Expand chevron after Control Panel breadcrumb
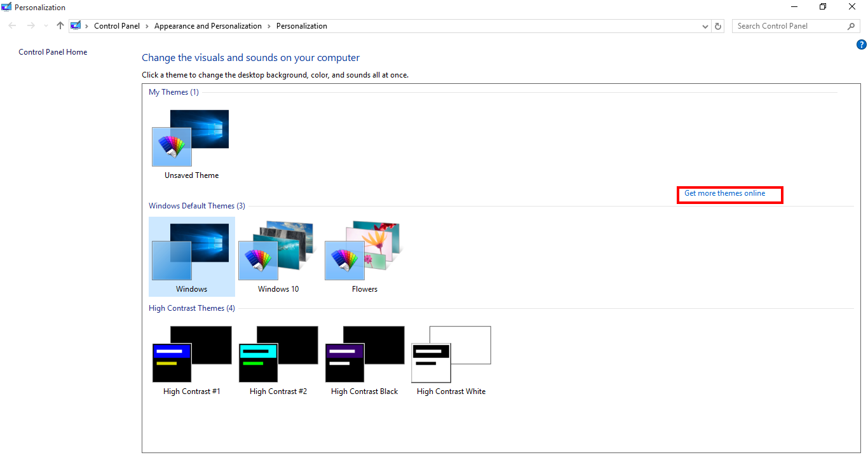The height and width of the screenshot is (469, 868). click(147, 26)
